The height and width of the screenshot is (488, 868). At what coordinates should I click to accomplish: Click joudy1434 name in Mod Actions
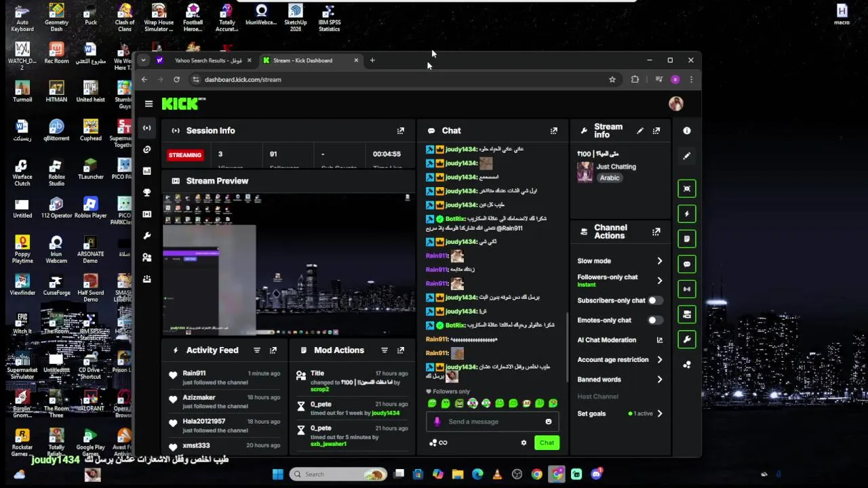pyautogui.click(x=386, y=413)
